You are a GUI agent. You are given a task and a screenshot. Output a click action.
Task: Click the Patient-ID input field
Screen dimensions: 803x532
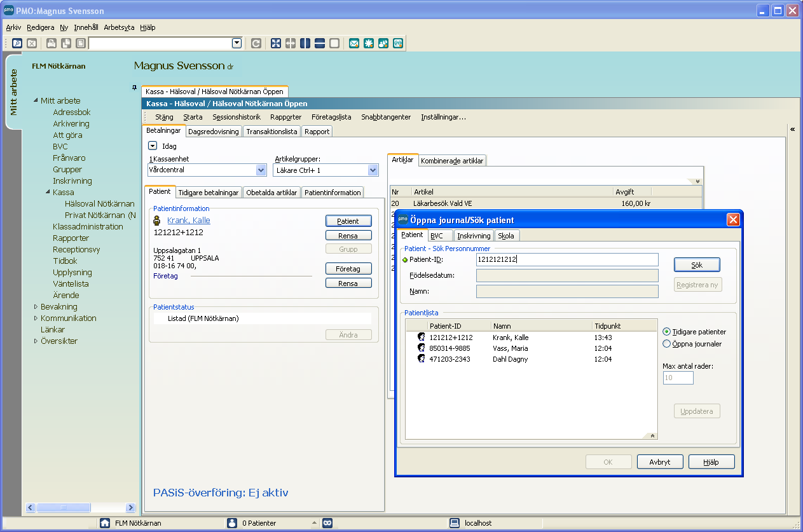point(567,259)
